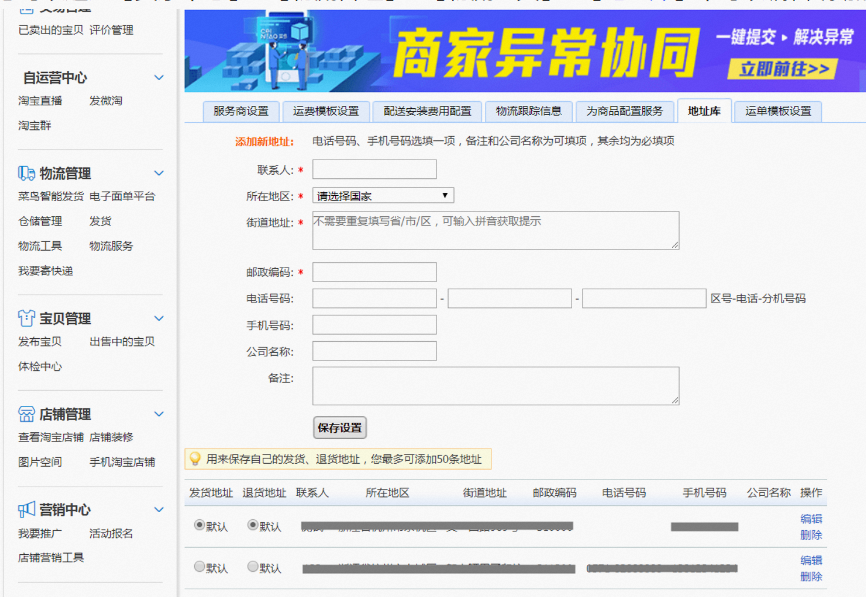Switch to the 服务商设置 tab
The height and width of the screenshot is (597, 866).
coord(241,112)
